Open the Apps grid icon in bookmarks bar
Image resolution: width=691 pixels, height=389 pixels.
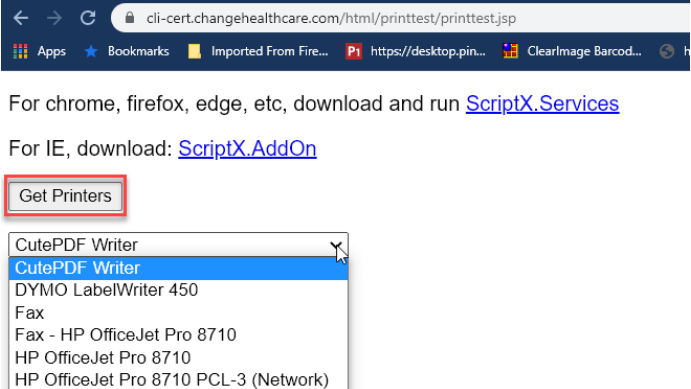click(x=20, y=52)
